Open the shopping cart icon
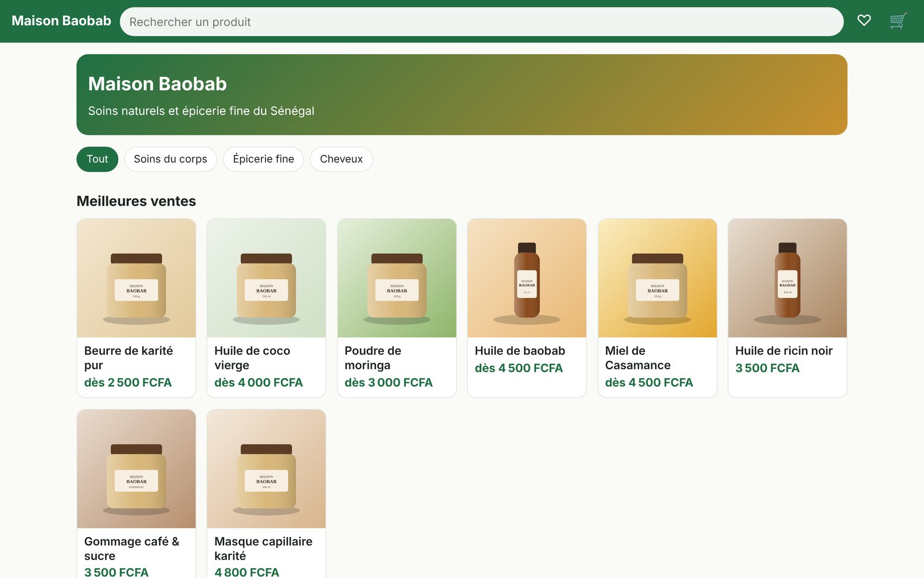This screenshot has height=578, width=924. click(x=898, y=21)
